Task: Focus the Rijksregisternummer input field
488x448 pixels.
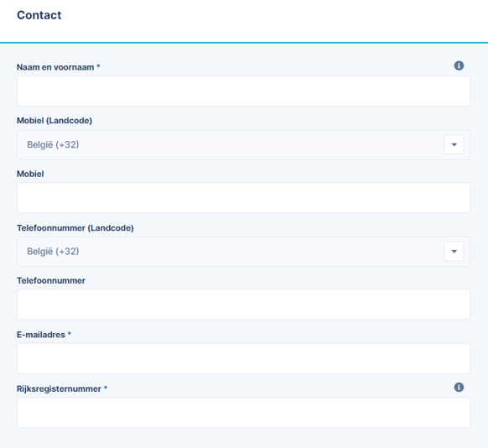Action: pyautogui.click(x=243, y=413)
